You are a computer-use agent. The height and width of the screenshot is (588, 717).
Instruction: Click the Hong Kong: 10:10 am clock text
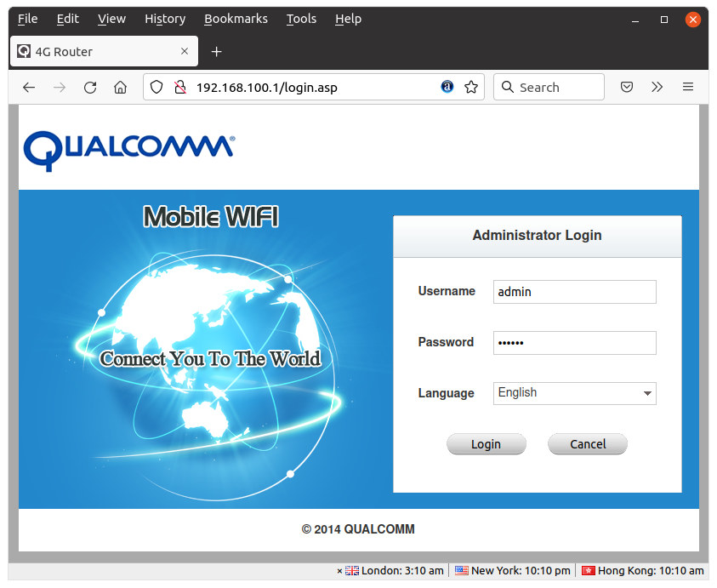tap(651, 571)
